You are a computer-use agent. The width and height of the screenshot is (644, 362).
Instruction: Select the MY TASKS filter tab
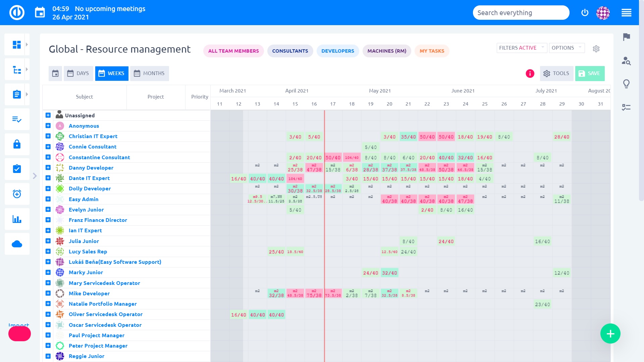[x=432, y=51]
